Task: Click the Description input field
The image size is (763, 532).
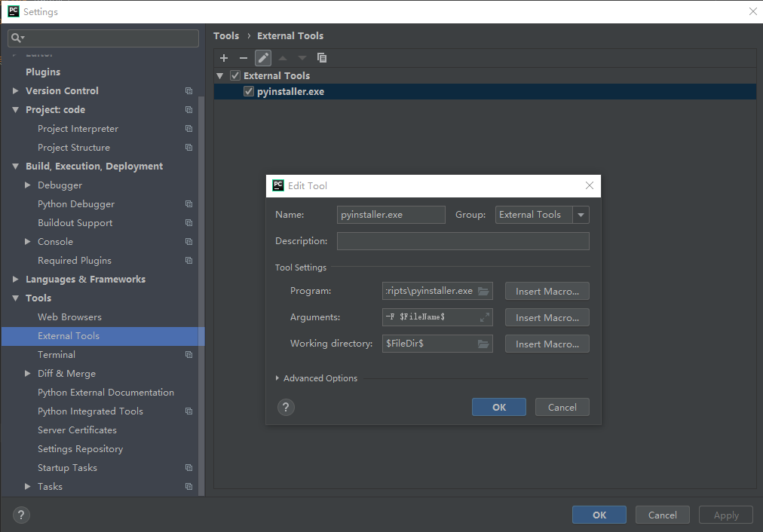Action: tap(463, 241)
